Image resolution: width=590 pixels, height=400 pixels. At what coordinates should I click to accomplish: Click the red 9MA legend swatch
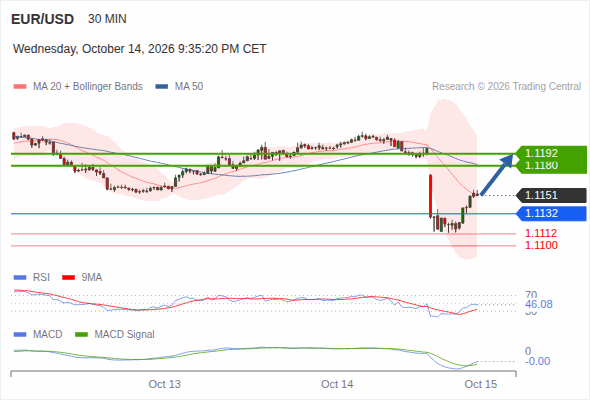coord(68,278)
